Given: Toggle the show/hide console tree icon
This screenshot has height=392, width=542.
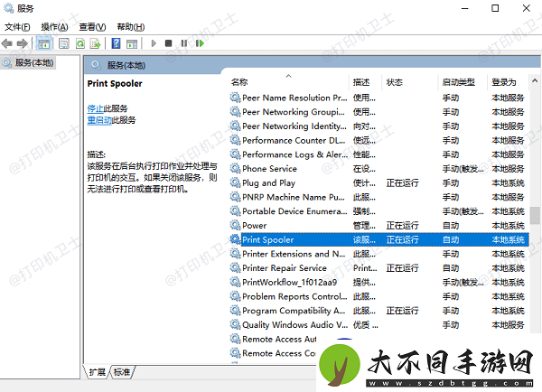Looking at the screenshot, I should click(x=43, y=43).
